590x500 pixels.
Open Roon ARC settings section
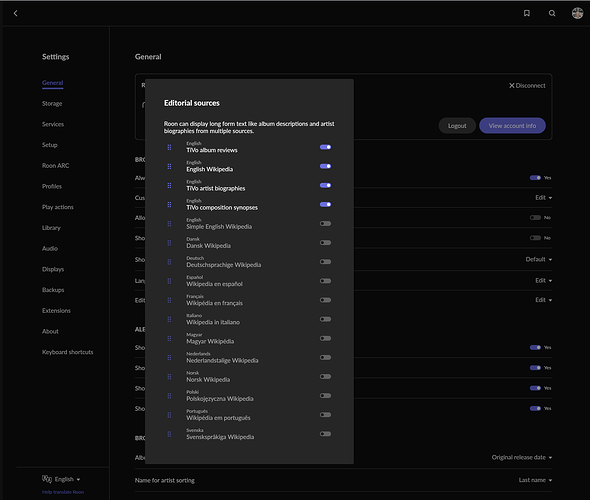[x=55, y=166]
